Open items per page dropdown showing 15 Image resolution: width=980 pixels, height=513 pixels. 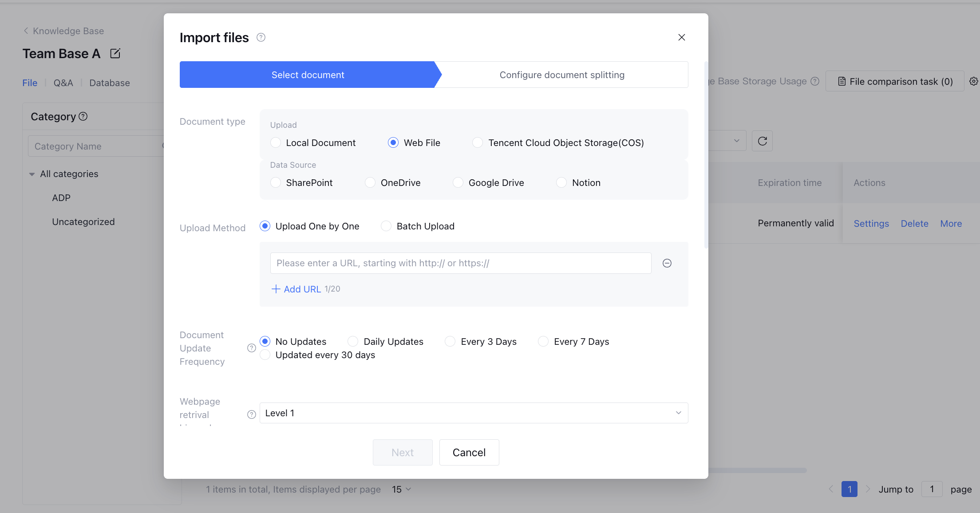coord(402,489)
